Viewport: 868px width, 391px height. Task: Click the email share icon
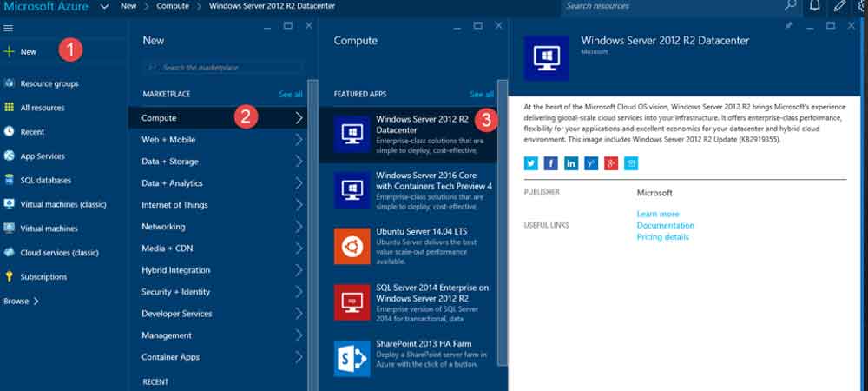point(631,163)
